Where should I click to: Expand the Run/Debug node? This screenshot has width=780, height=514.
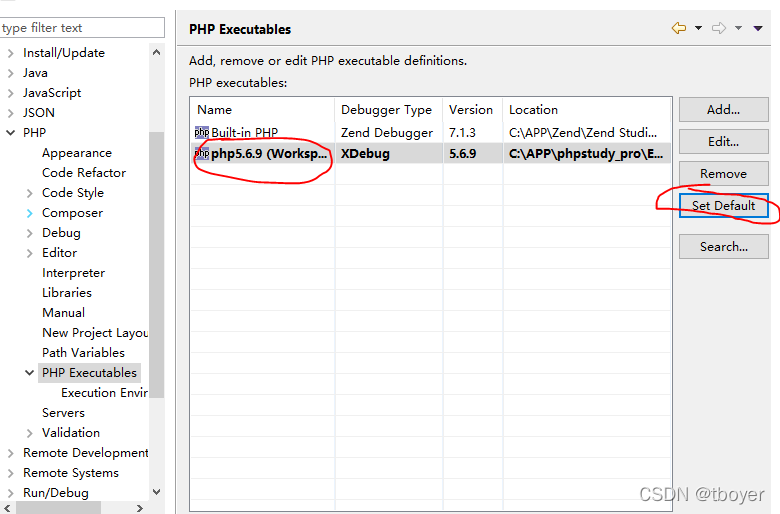pos(10,493)
